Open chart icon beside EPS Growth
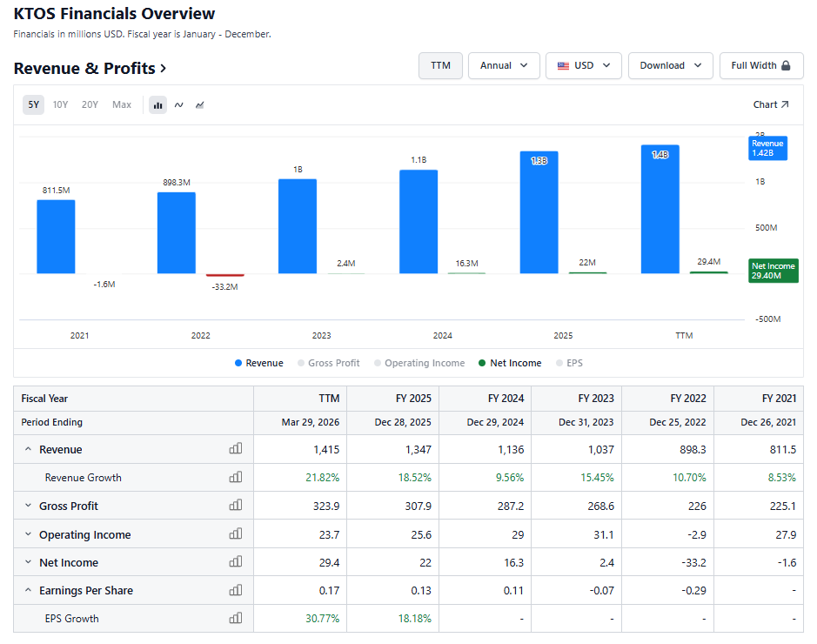Screen dimensions: 817x644 [236, 618]
